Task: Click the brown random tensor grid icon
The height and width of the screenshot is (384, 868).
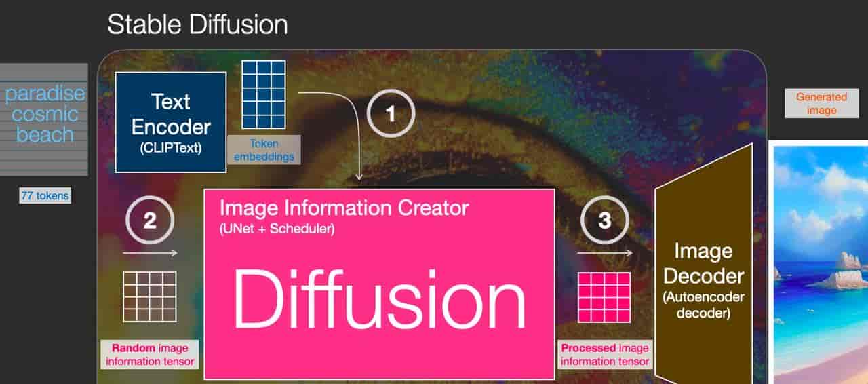Action: coord(150,296)
